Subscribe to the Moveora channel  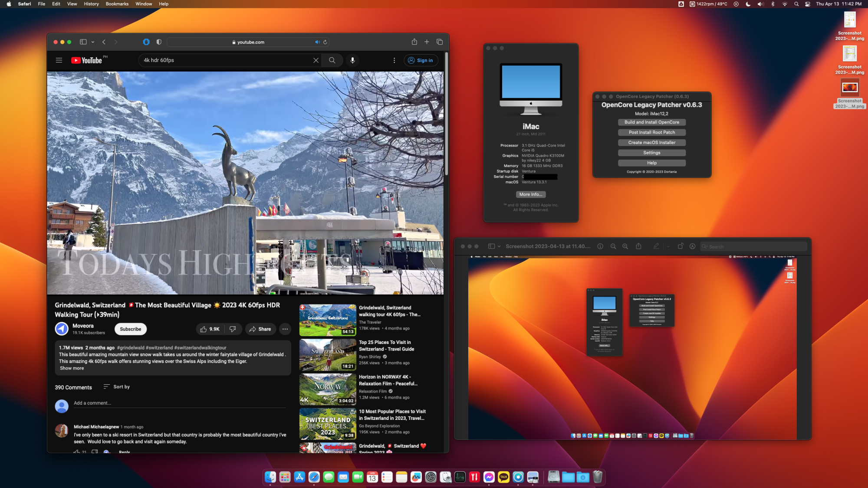pyautogui.click(x=131, y=329)
